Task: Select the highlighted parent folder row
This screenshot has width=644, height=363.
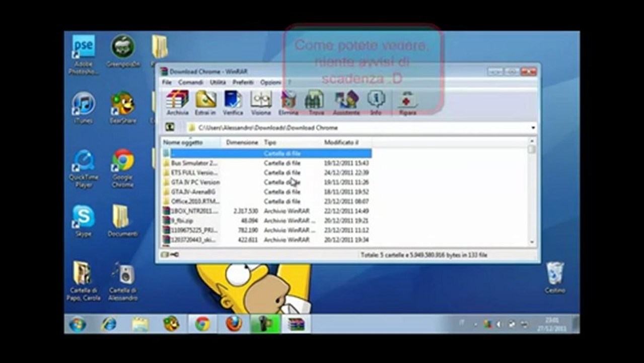Action: pos(267,153)
